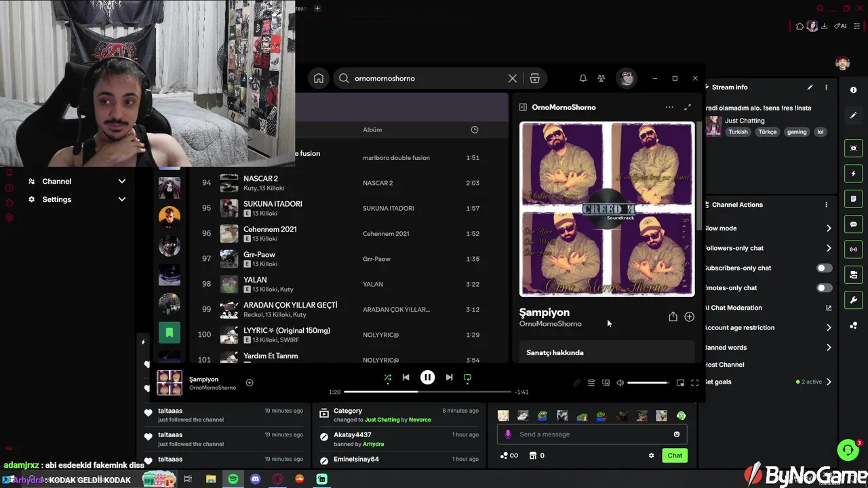This screenshot has width=868, height=488.
Task: Send message with Chat button
Action: (675, 455)
